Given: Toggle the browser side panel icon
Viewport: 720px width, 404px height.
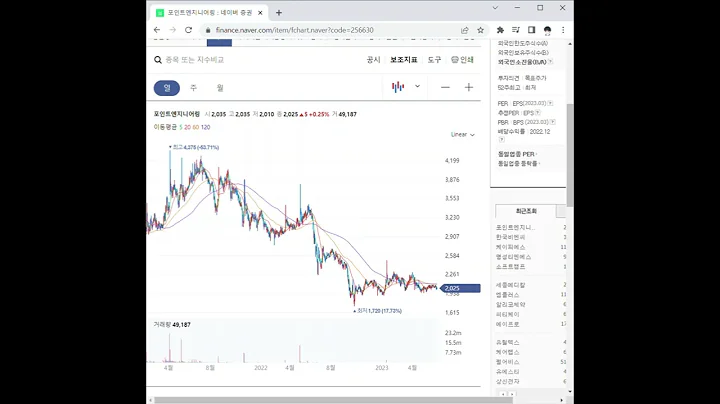Looking at the screenshot, I should [x=531, y=30].
